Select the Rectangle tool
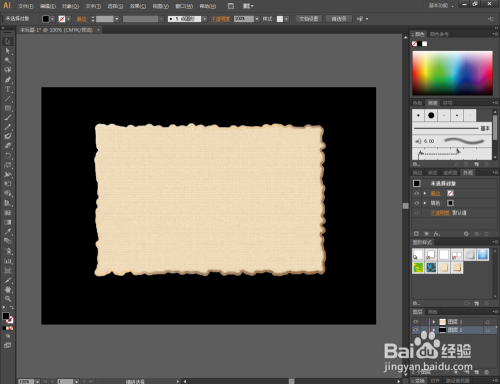 (x=8, y=108)
